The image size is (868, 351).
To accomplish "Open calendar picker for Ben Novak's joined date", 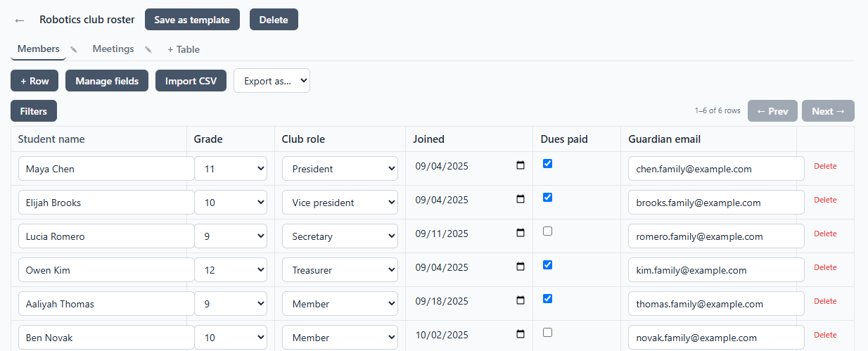I will click(x=521, y=335).
